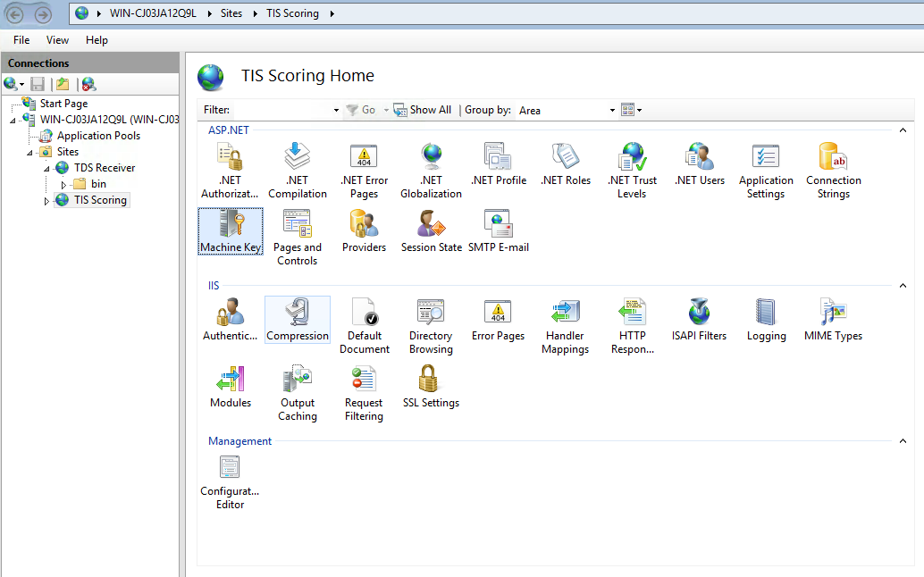Open Configuration Editor under Management
This screenshot has width=924, height=577.
(230, 482)
